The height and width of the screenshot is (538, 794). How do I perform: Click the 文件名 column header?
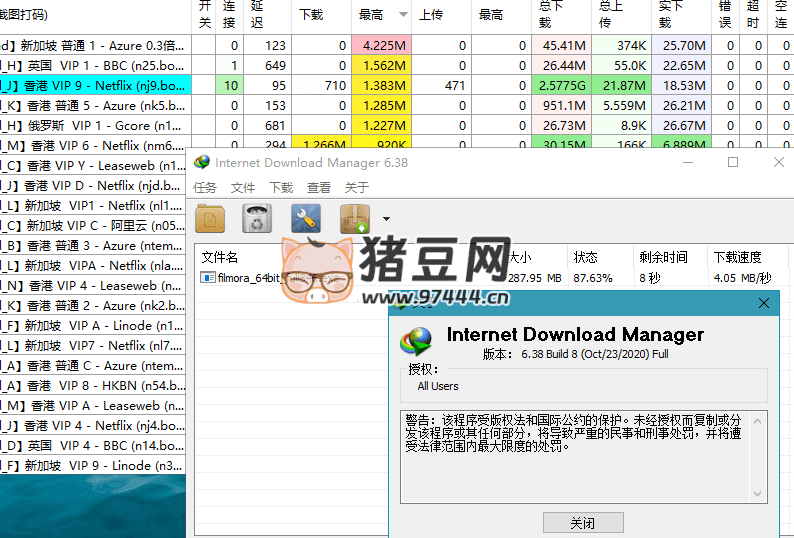pos(220,257)
